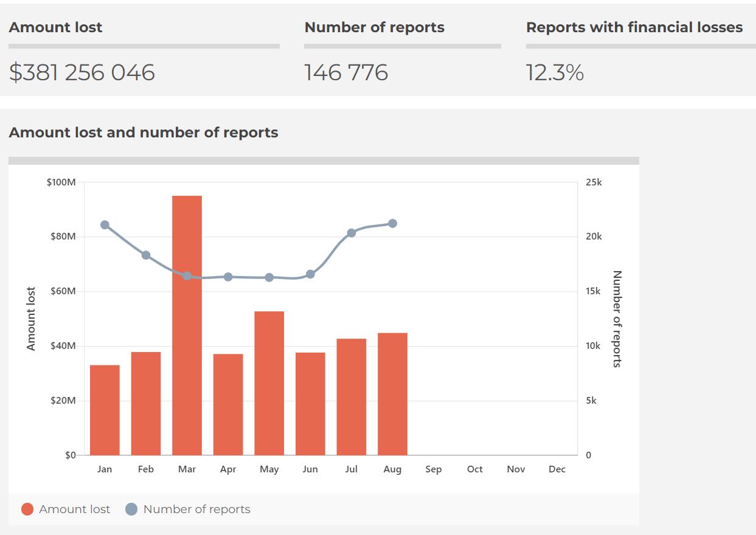Click the 25k right axis label
The image size is (756, 535).
[x=594, y=182]
